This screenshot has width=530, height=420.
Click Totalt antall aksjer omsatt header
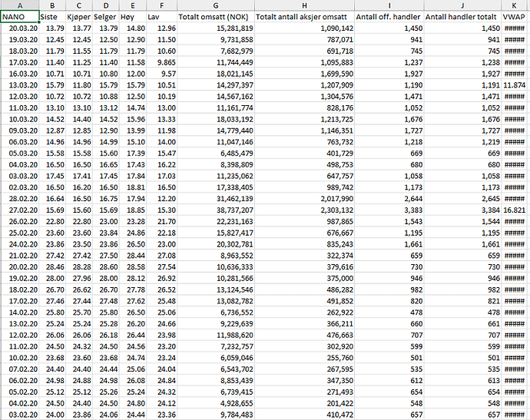[304, 17]
